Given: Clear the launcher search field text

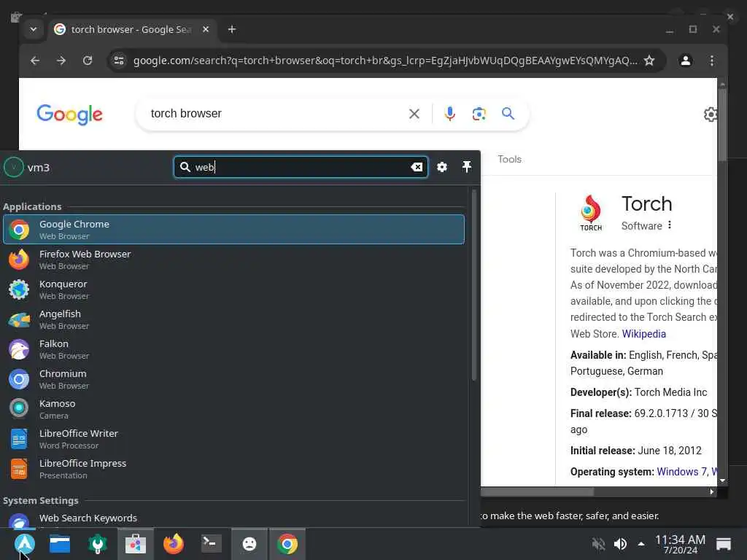Looking at the screenshot, I should (417, 167).
